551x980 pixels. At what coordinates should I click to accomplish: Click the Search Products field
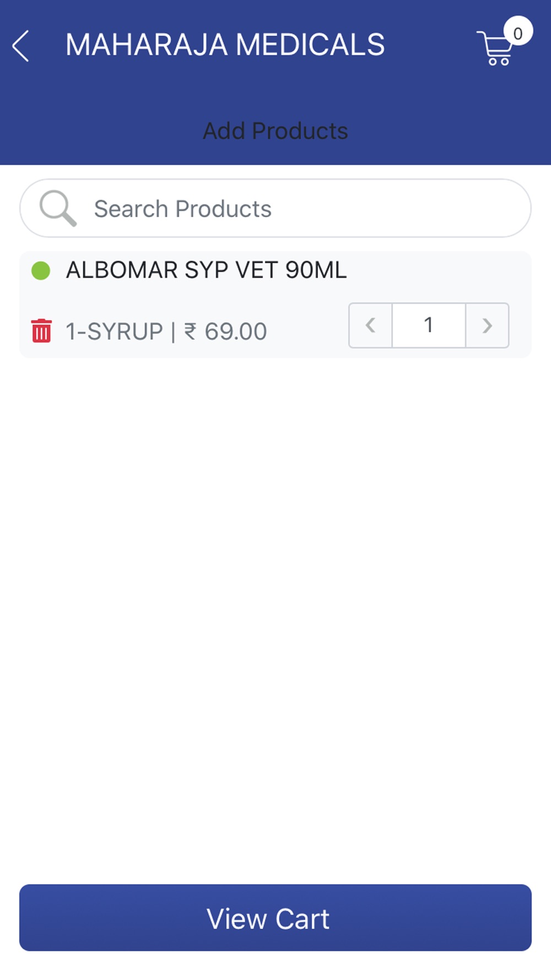tap(275, 208)
